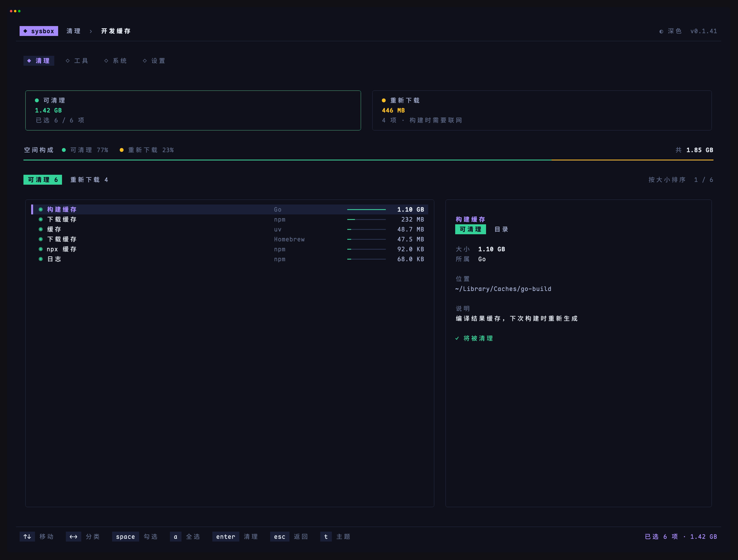Click the 可清理 badge in detail panel
Viewport: 738px width, 560px height.
click(x=470, y=230)
